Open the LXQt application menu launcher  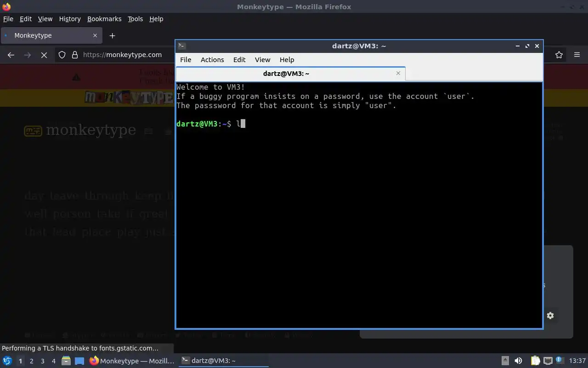pyautogui.click(x=7, y=361)
